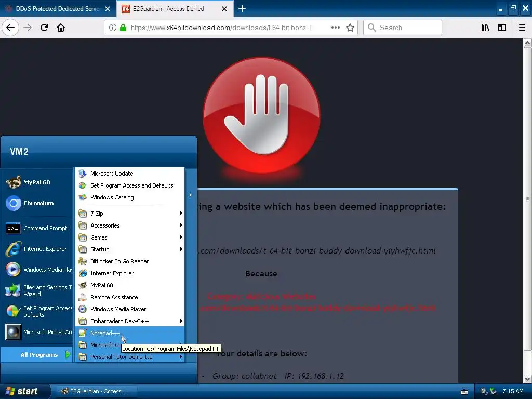Close the DDoS Protected Dedicated Server tab
Screen dimensions: 532x399
[x=108, y=9]
